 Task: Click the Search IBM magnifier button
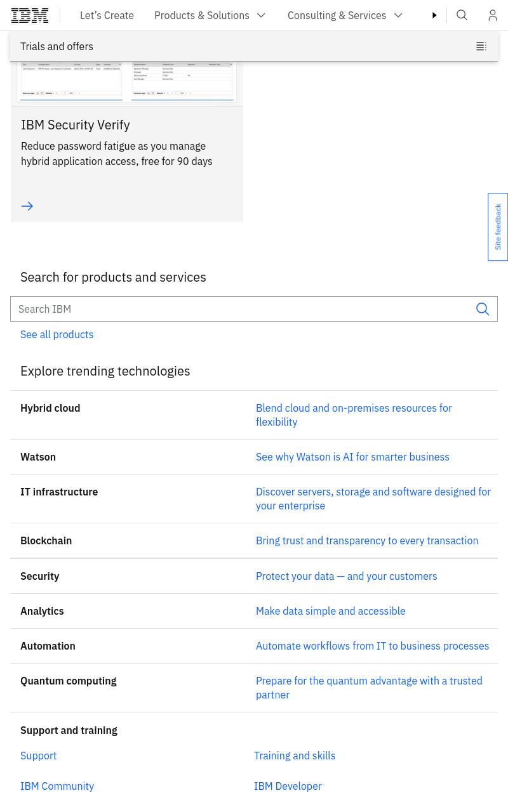[483, 309]
